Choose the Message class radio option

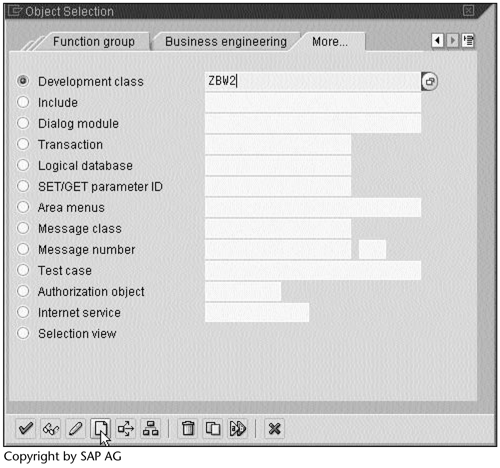click(23, 228)
